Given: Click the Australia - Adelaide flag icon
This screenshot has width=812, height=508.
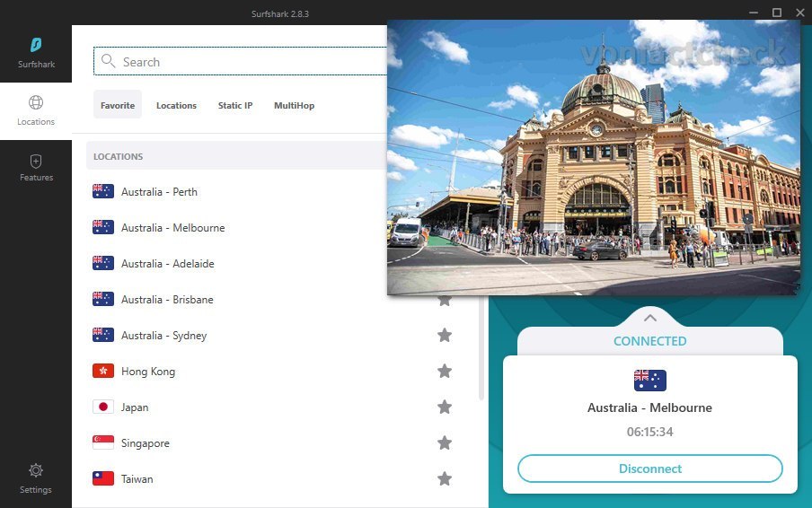Looking at the screenshot, I should [103, 263].
